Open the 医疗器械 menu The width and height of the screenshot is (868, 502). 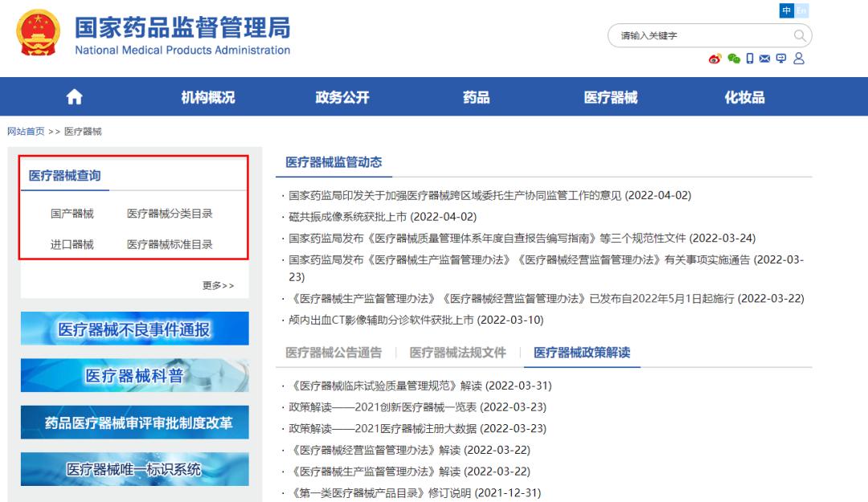point(611,97)
